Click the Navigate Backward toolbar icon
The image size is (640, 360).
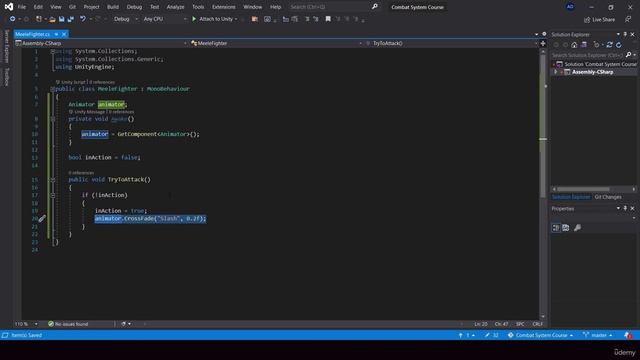point(13,19)
